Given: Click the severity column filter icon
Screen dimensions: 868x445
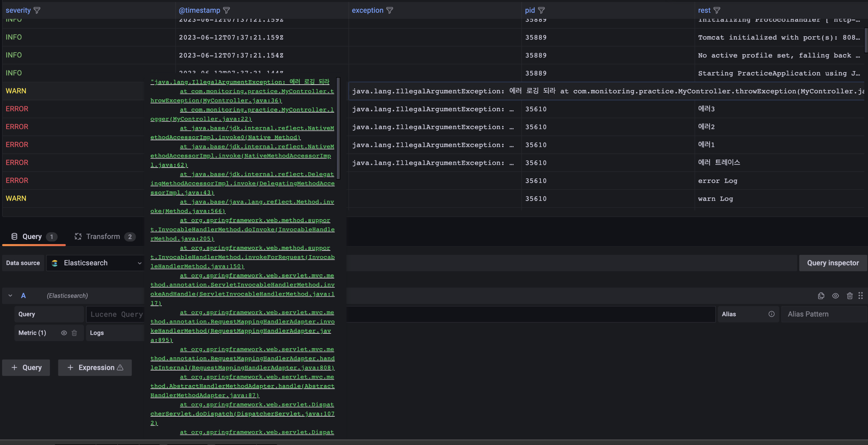Looking at the screenshot, I should click(37, 10).
